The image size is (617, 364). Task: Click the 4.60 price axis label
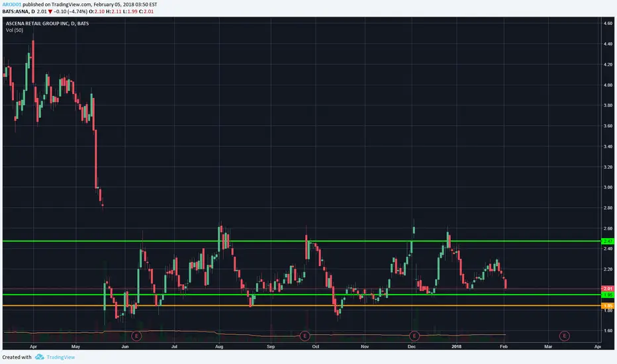point(608,23)
